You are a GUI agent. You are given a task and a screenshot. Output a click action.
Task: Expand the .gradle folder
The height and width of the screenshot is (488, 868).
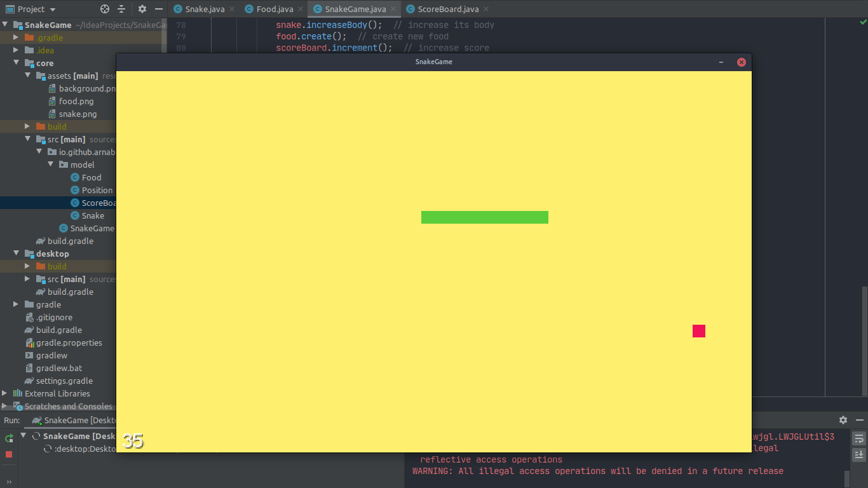[16, 37]
